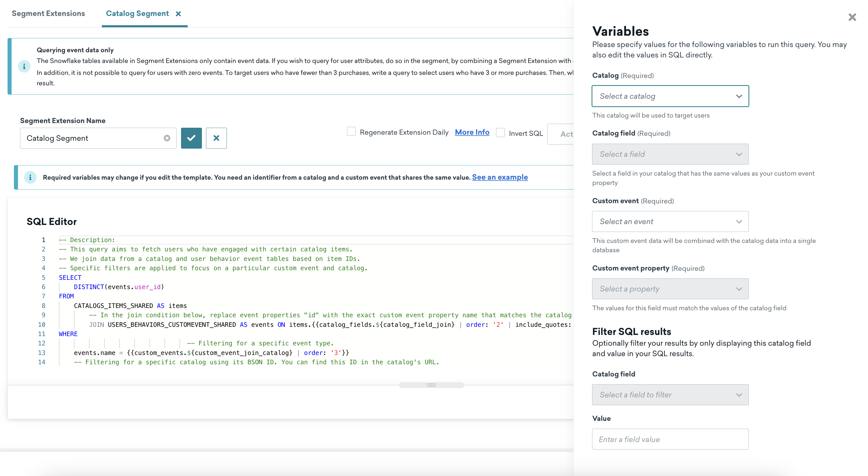Open the Catalog dropdown selector
Viewport: 868px width, 476px height.
coord(670,95)
